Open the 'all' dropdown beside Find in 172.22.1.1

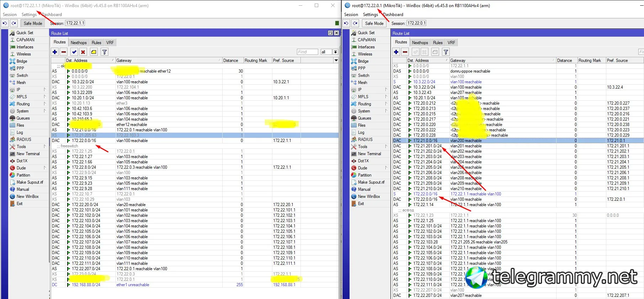pyautogui.click(x=329, y=52)
